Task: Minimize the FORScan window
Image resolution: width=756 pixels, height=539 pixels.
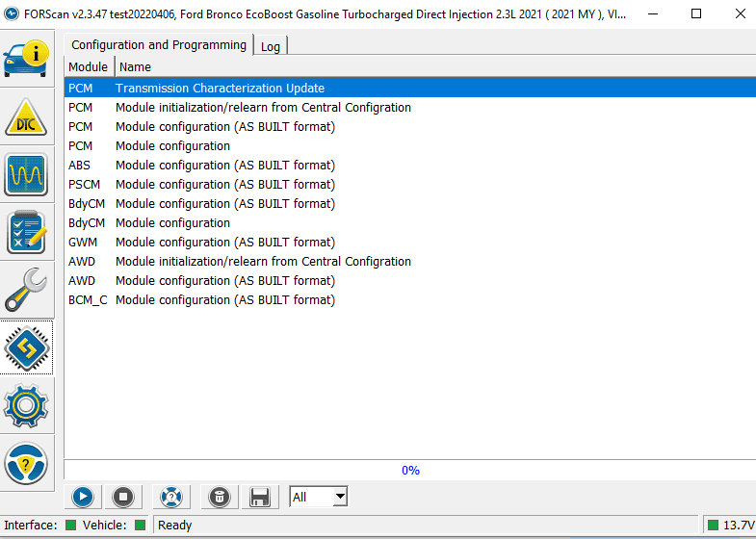Action: click(653, 13)
